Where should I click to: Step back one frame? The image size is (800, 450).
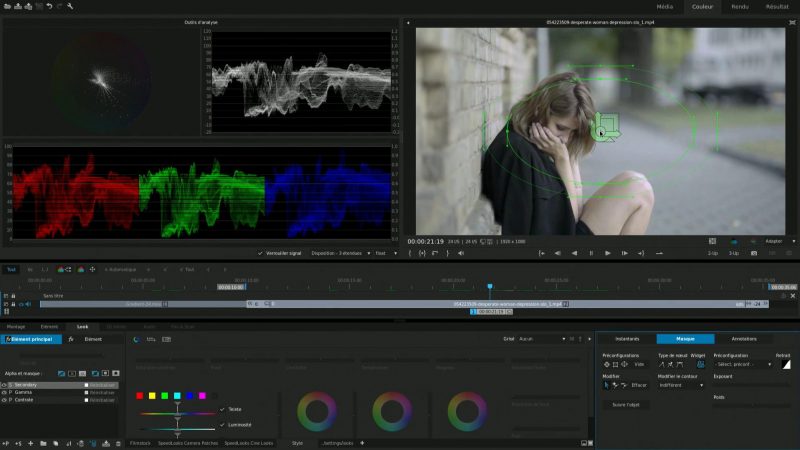coord(558,253)
